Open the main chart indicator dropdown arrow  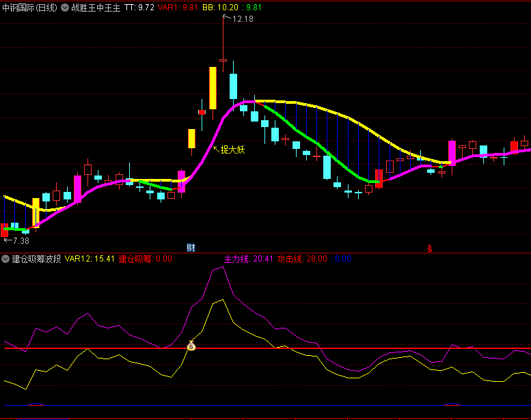click(65, 8)
